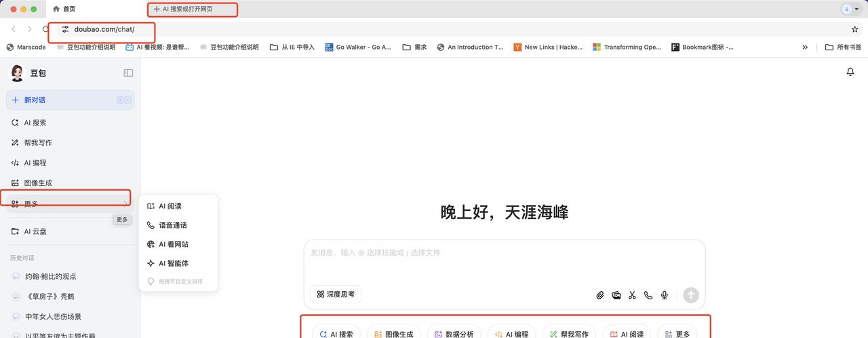Open new tab via AI 搜索或打开网页
Screen dimensions: 868x338
coord(183,10)
